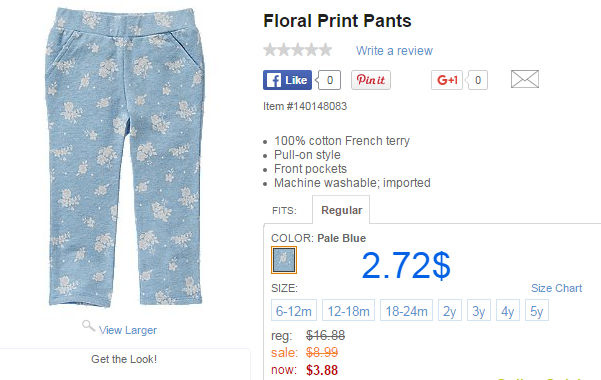Click the floral pants product image

(125, 156)
